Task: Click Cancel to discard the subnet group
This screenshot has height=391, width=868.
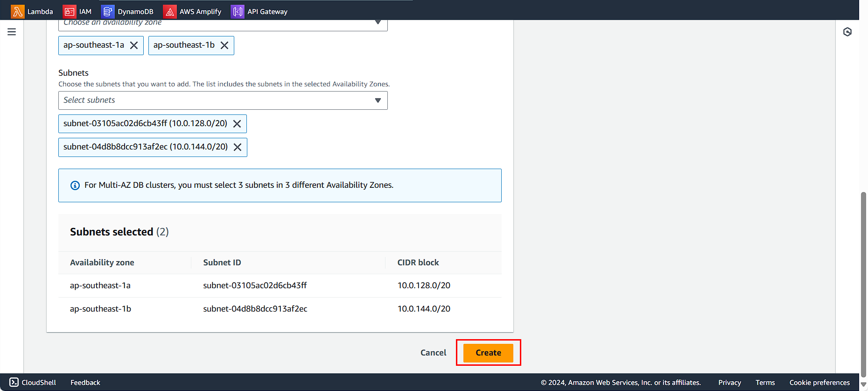Action: click(x=433, y=353)
